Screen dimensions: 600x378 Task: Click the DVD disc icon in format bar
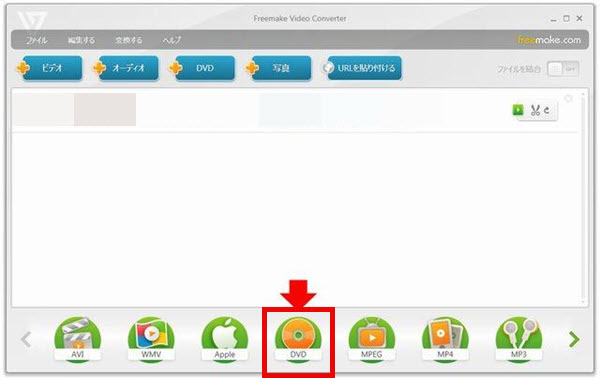[x=298, y=339]
